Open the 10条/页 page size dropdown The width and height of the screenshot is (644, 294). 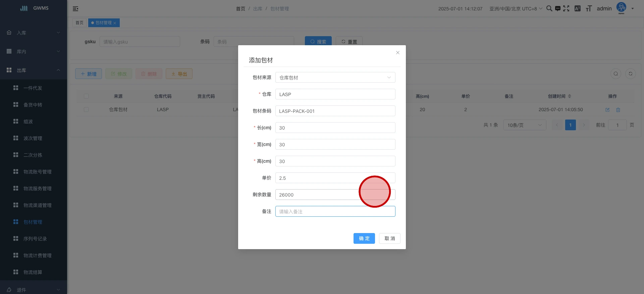coord(524,125)
